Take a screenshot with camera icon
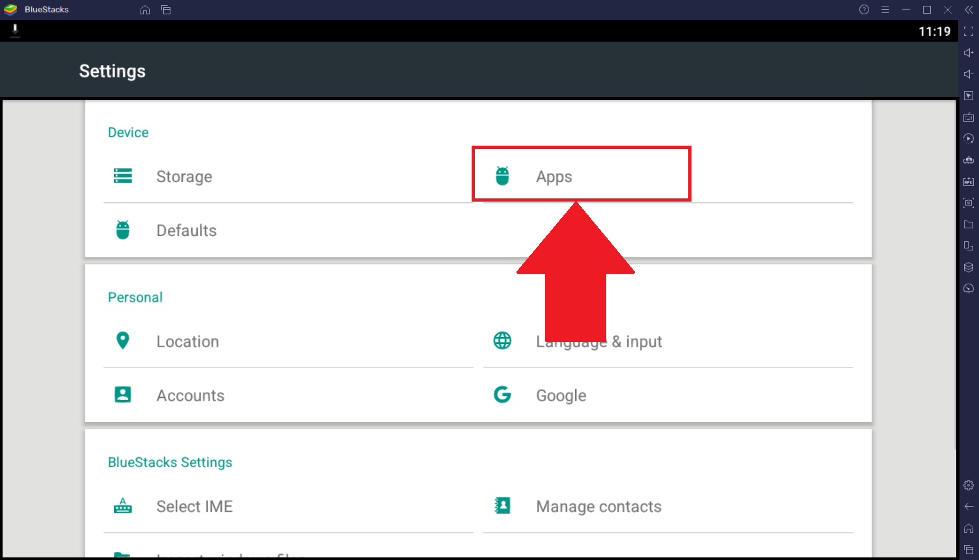This screenshot has width=979, height=560. tap(969, 203)
